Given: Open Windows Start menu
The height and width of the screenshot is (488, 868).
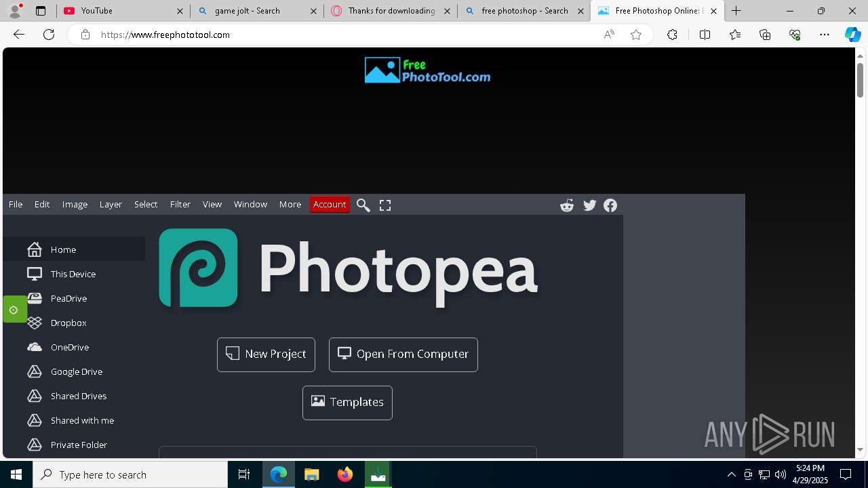Looking at the screenshot, I should click(x=16, y=474).
